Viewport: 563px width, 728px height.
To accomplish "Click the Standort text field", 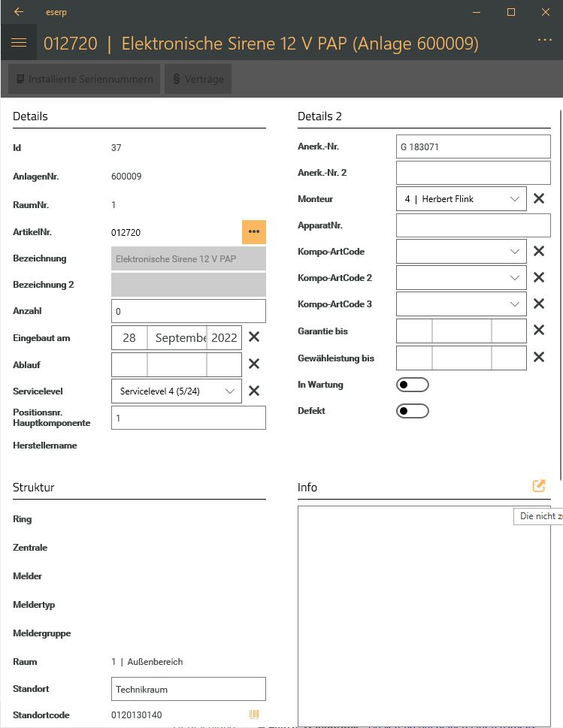I will 188,688.
